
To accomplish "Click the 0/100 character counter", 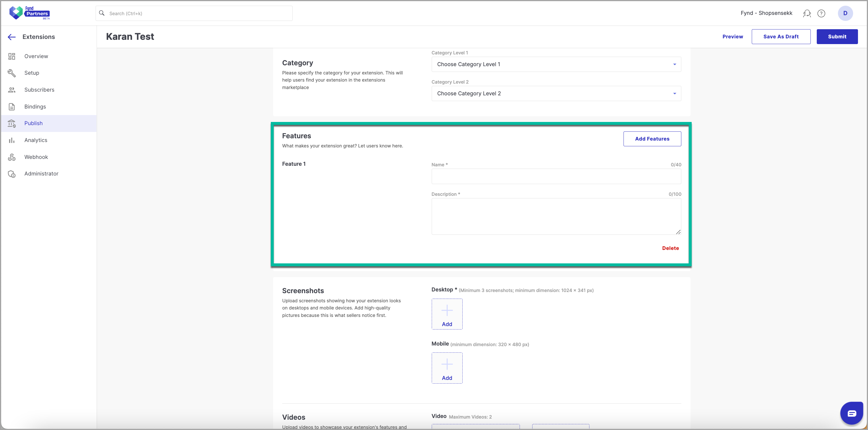I will coord(674,194).
